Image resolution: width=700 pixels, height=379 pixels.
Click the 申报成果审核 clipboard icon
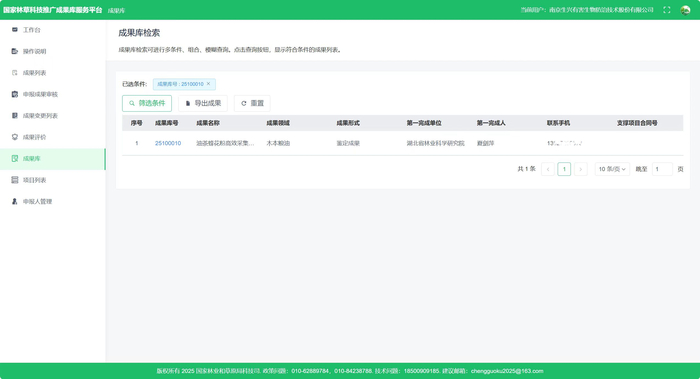pyautogui.click(x=15, y=94)
